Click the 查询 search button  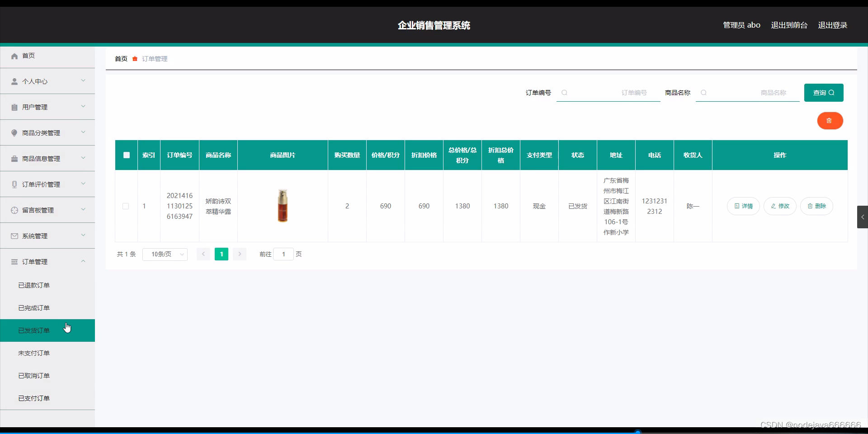pyautogui.click(x=824, y=93)
